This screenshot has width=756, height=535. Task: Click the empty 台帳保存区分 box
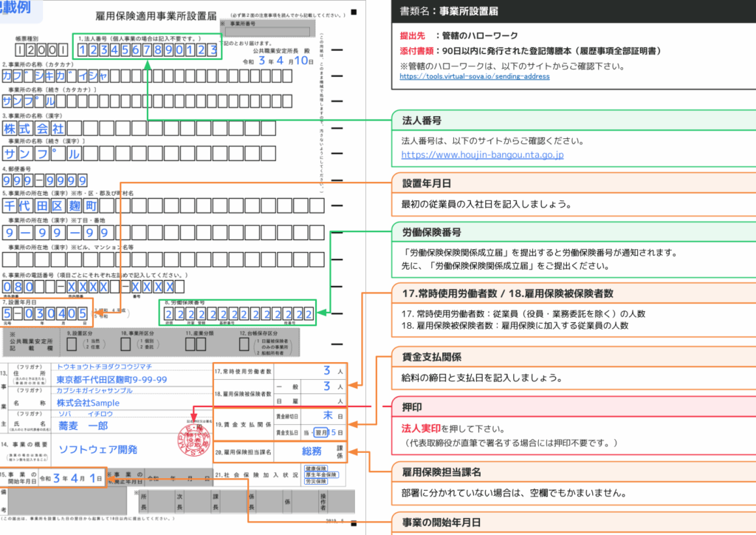(245, 344)
